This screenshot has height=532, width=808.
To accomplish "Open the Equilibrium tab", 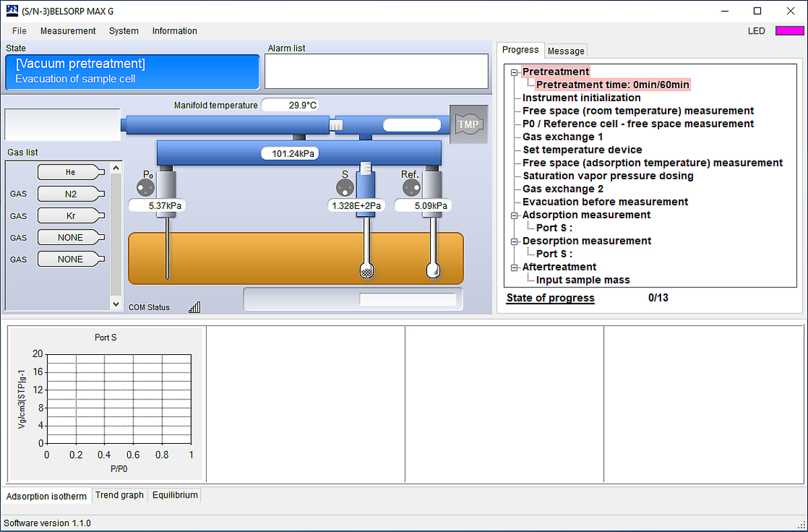I will pyautogui.click(x=175, y=495).
